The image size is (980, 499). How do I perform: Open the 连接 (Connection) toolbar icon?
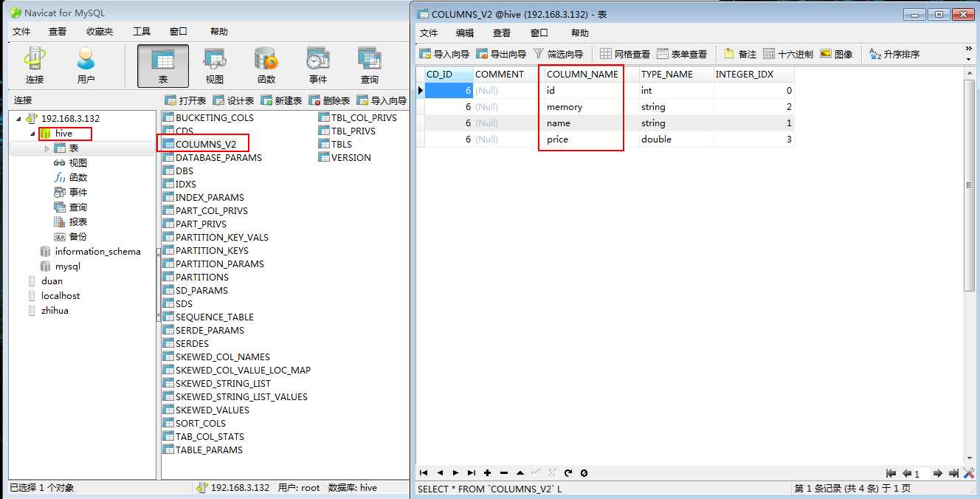click(x=35, y=66)
